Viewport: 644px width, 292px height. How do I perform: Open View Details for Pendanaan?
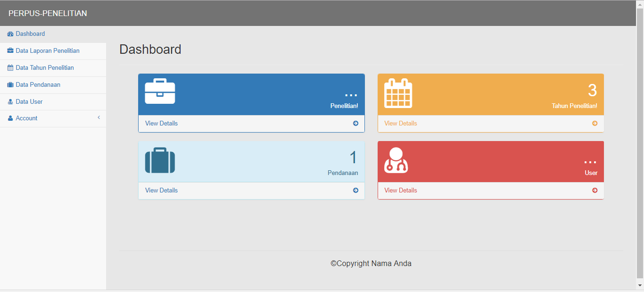(x=161, y=191)
